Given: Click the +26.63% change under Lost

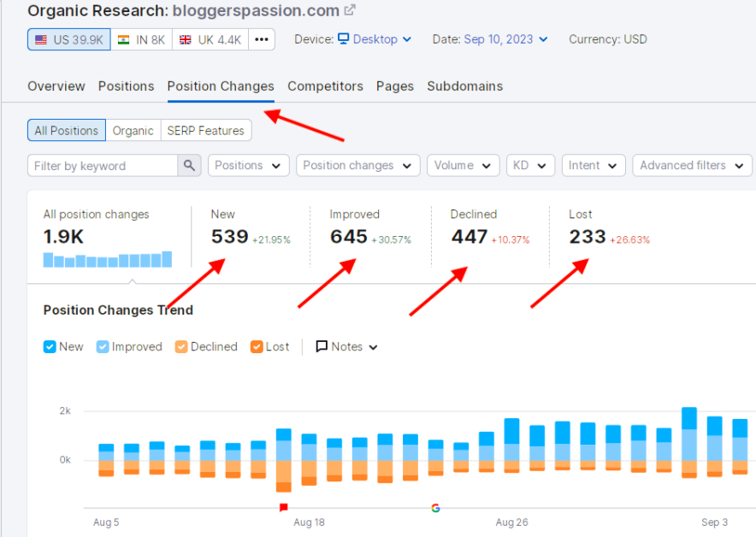Looking at the screenshot, I should point(630,239).
